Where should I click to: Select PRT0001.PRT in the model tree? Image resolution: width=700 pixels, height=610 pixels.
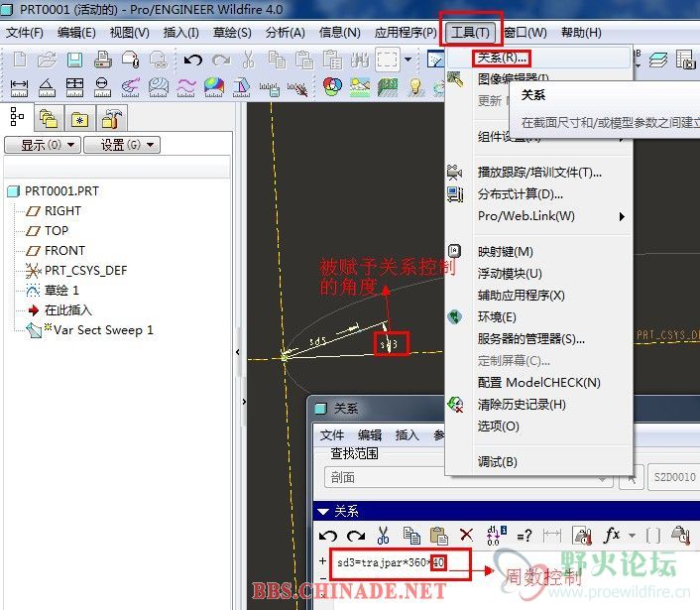click(x=61, y=191)
